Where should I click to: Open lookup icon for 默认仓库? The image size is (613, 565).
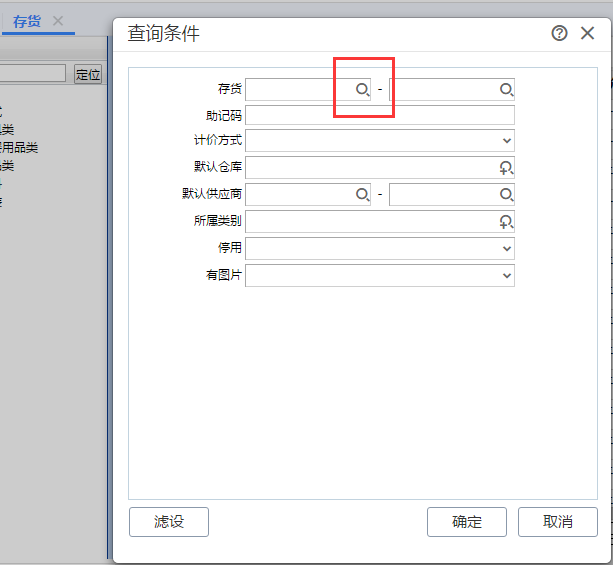506,167
